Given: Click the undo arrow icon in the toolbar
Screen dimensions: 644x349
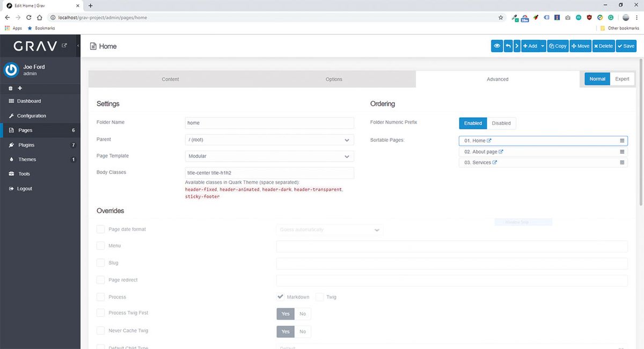Looking at the screenshot, I should click(x=508, y=46).
